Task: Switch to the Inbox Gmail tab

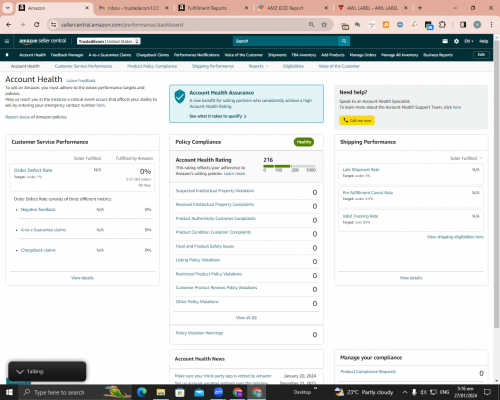Action: tap(134, 8)
